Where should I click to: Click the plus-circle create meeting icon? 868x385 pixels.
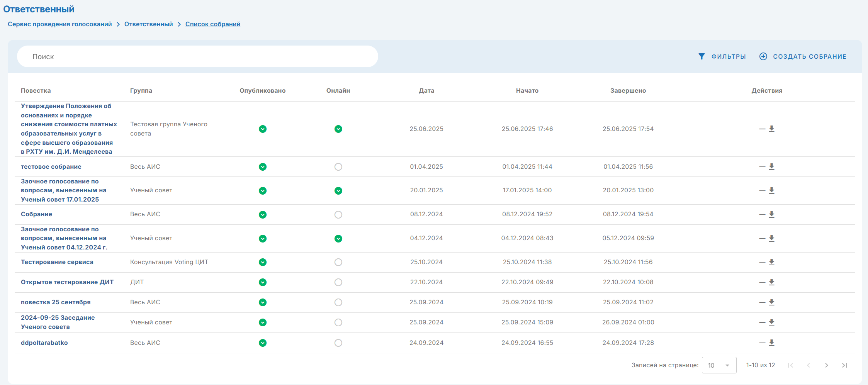(x=763, y=57)
